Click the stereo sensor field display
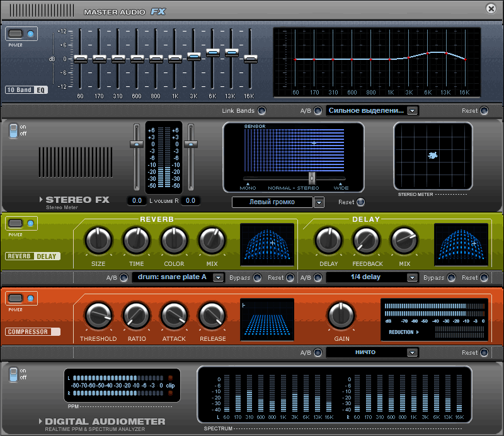Image resolution: width=504 pixels, height=436 pixels. click(x=294, y=151)
